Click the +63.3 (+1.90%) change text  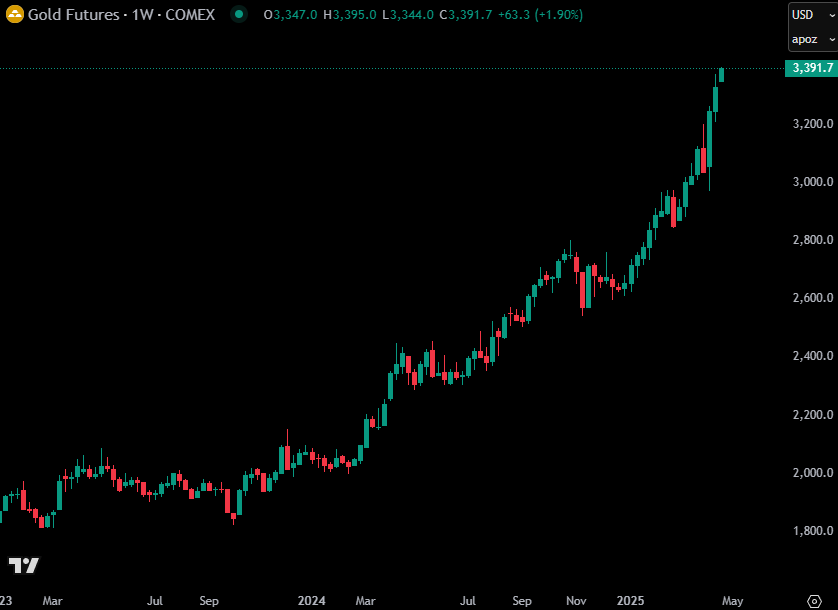[540, 14]
